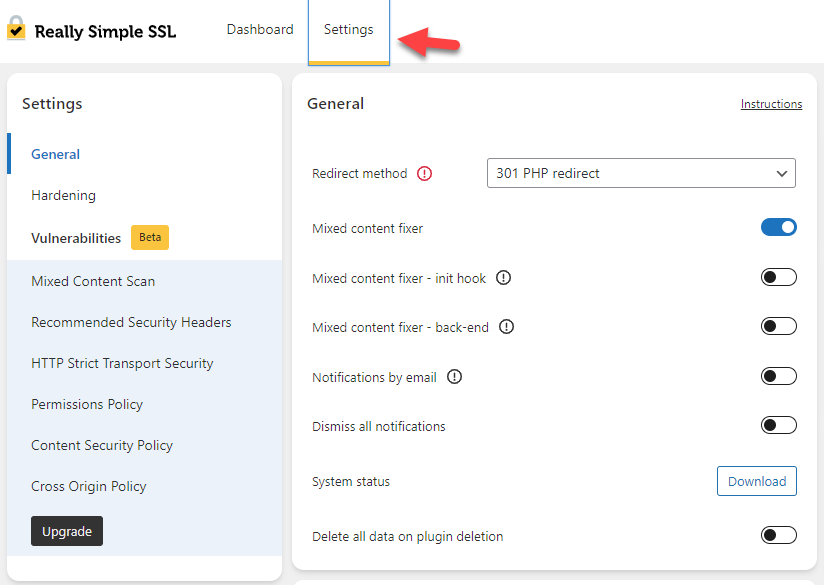Open the Instructions link
Screen dimensions: 824x585
click(771, 104)
